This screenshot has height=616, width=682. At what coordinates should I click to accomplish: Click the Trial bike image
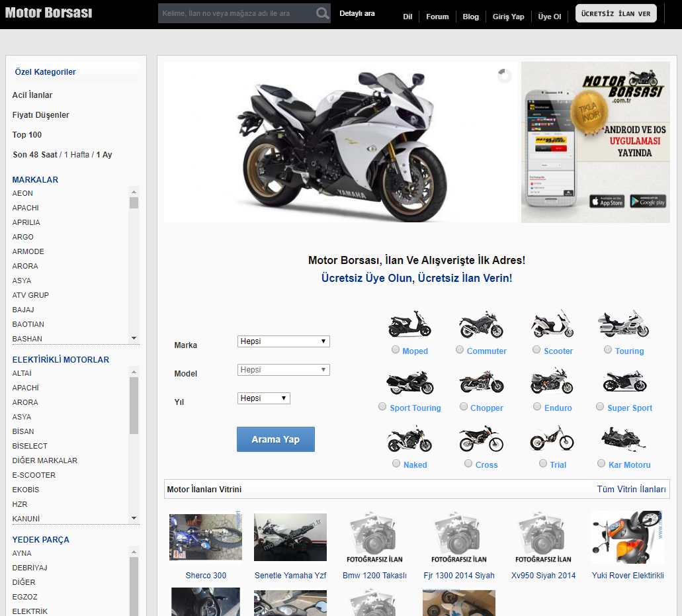pyautogui.click(x=552, y=438)
